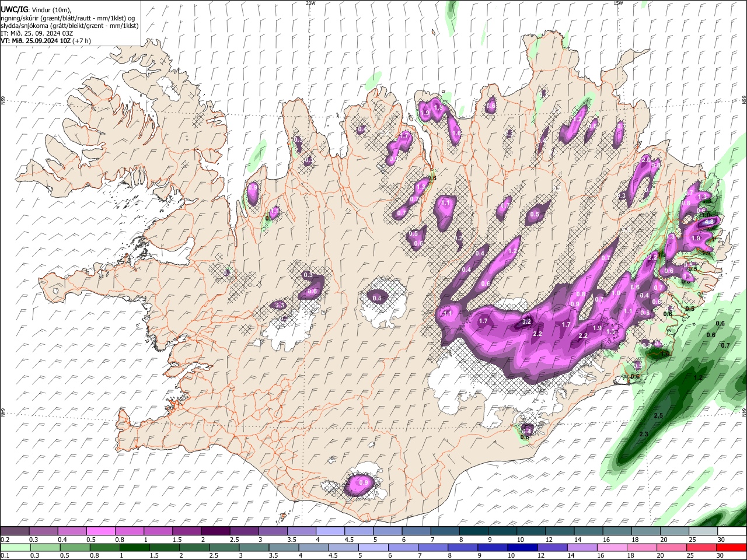Click the '4.8' value near the east coast
This screenshot has width=747, height=560.
point(709,222)
